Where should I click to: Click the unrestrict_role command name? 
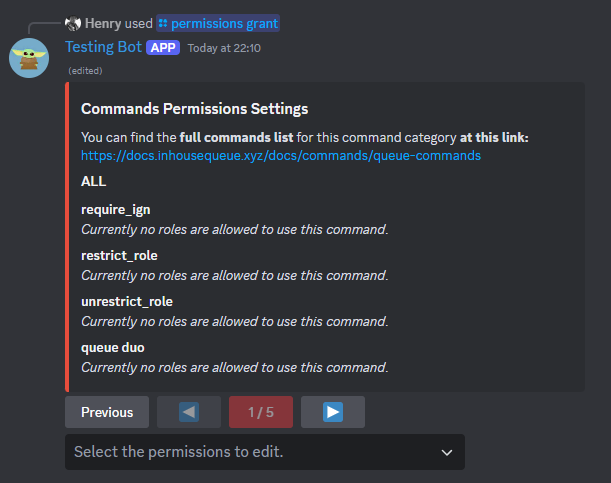(x=127, y=301)
